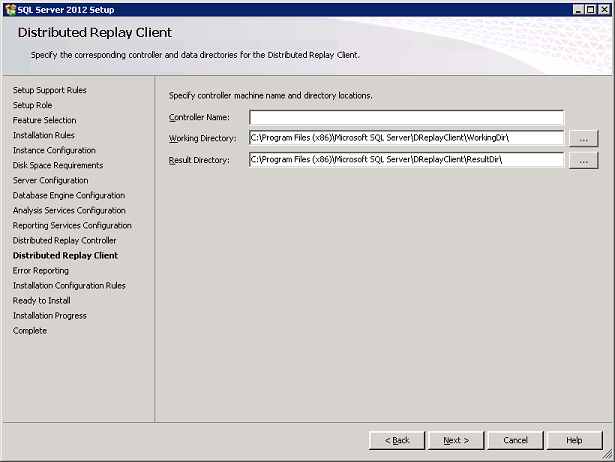Click the 'Specify controller machine name' instruction text

coord(271,96)
